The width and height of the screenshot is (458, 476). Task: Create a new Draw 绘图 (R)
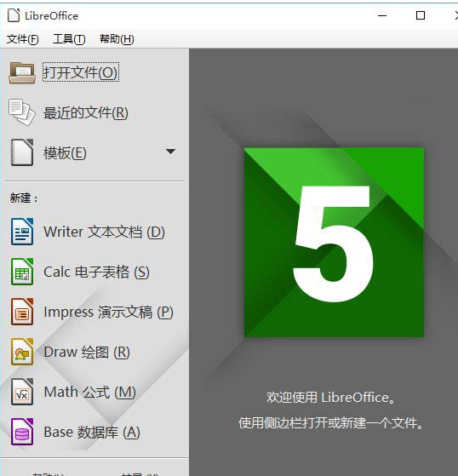87,353
